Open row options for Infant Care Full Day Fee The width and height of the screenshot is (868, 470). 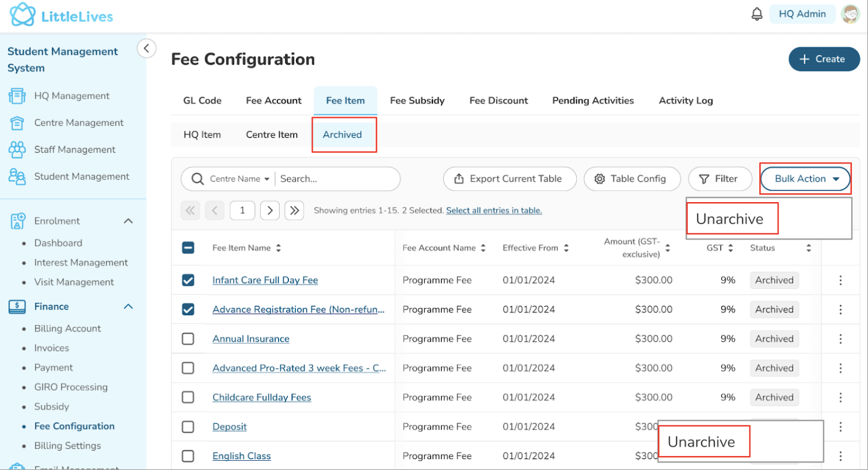coord(840,280)
